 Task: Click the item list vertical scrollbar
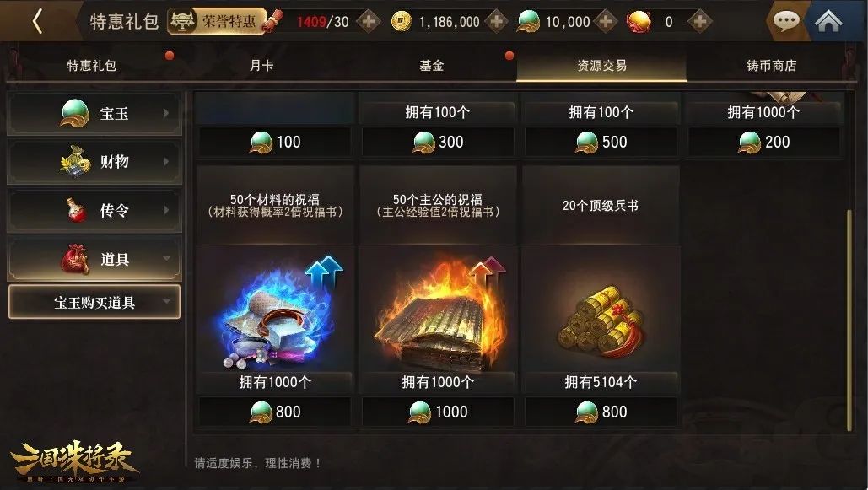point(849,320)
